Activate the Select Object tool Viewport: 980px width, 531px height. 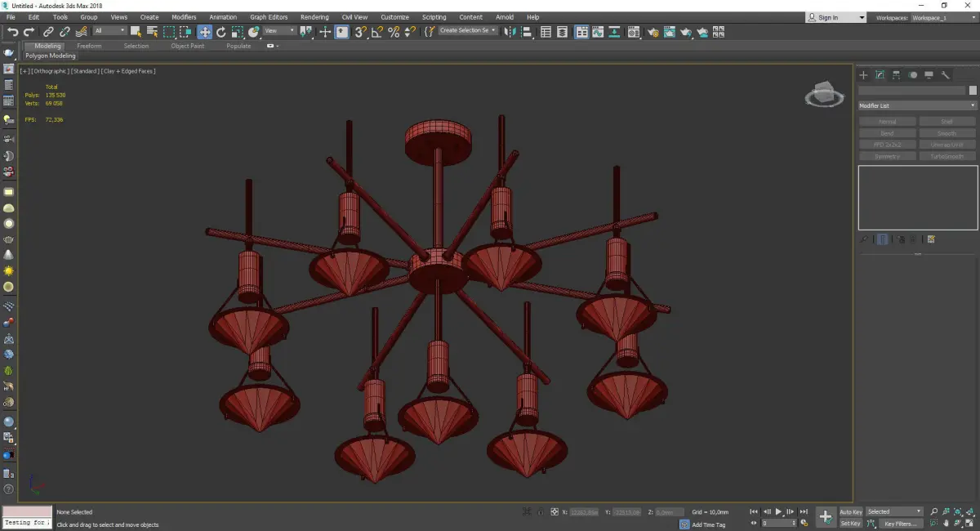click(136, 32)
